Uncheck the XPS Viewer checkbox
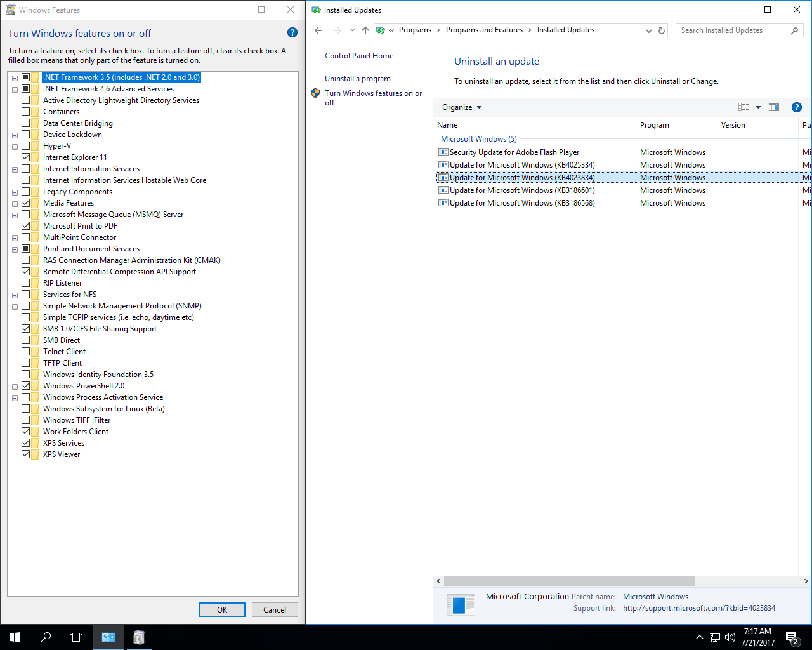The width and height of the screenshot is (812, 650). (x=26, y=454)
